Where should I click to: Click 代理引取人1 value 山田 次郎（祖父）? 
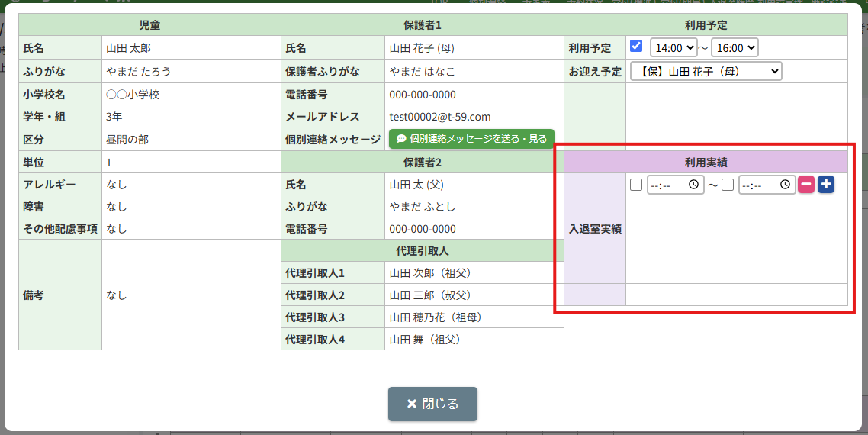point(430,272)
